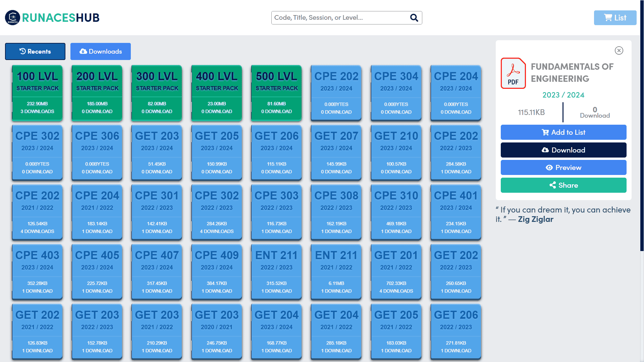Select CPE 202 2023/2024 card

[x=336, y=93]
